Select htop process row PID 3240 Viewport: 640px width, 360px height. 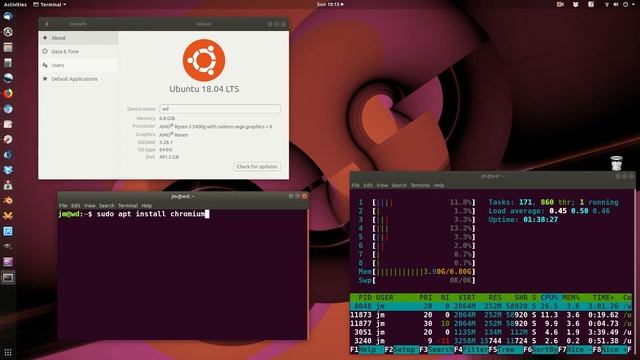pos(491,341)
